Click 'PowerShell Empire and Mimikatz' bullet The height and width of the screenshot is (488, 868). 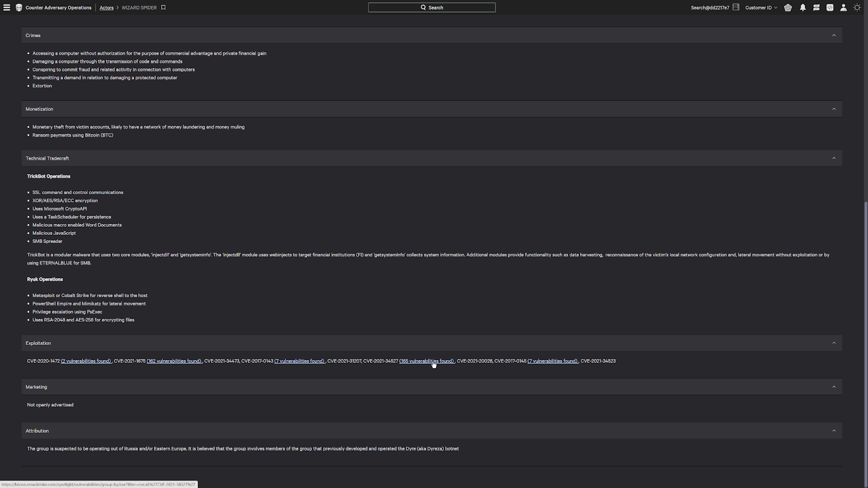[89, 304]
